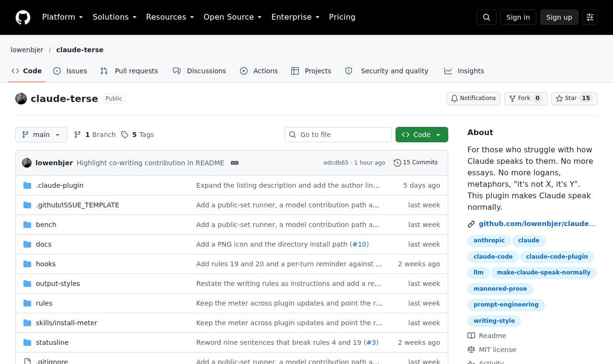Open the prompt-engineering topic tag
Screen dimensions: 613x364
click(x=506, y=305)
